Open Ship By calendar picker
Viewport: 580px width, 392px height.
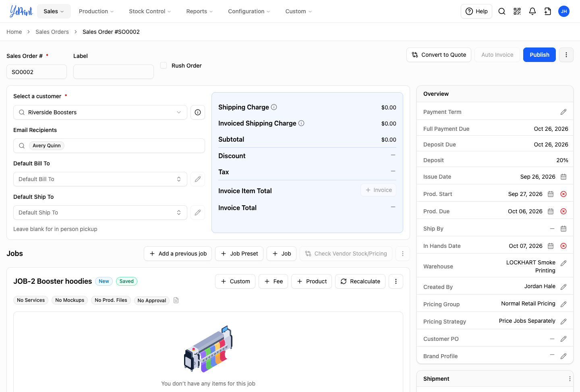(x=563, y=229)
